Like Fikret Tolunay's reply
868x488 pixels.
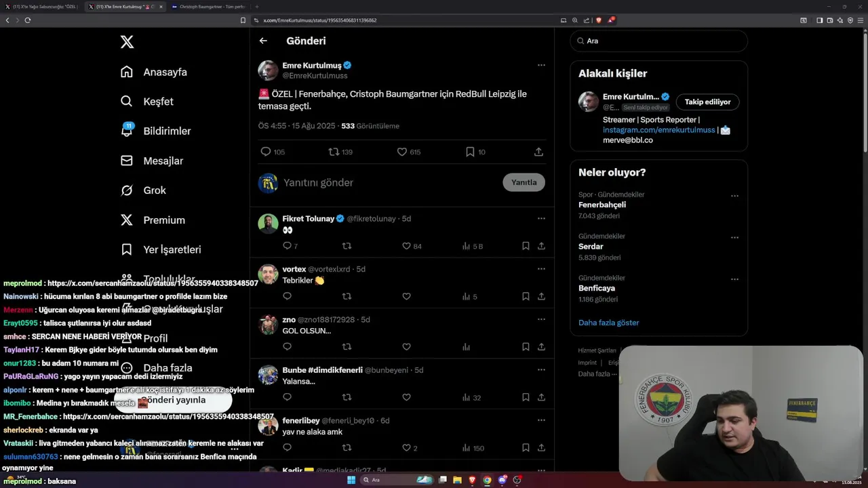406,246
